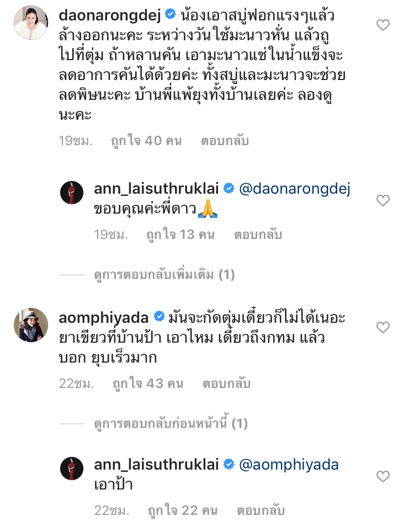The height and width of the screenshot is (532, 414).
Task: Like daonarongdej's comment with heart icon
Action: pyautogui.click(x=383, y=25)
